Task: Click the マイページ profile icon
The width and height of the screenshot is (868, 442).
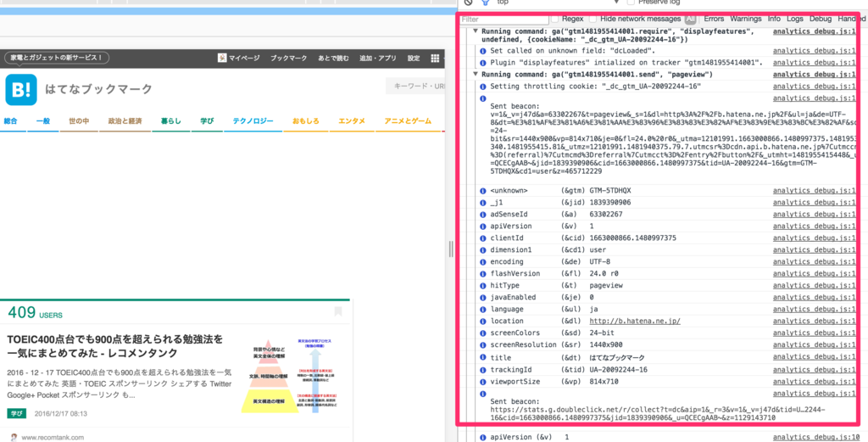Action: click(x=222, y=58)
